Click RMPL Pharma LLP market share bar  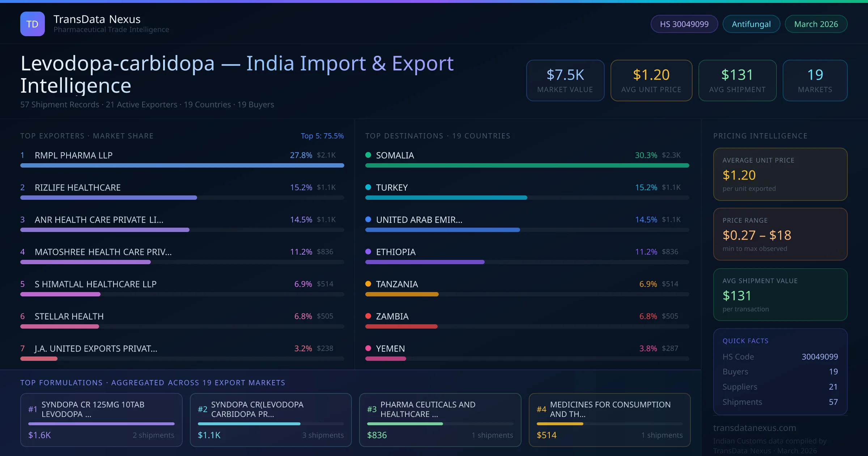(182, 165)
